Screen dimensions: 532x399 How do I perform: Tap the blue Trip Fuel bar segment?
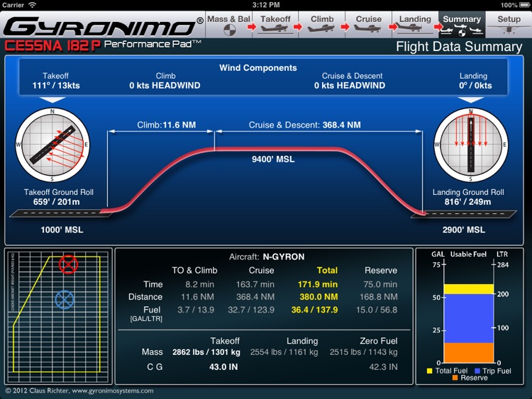pos(469,318)
